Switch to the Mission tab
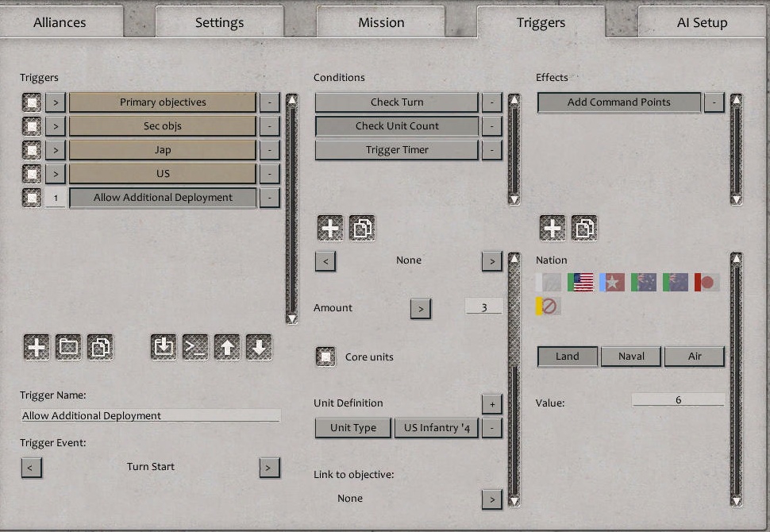Viewport: 770px width, 532px height. coord(381,22)
